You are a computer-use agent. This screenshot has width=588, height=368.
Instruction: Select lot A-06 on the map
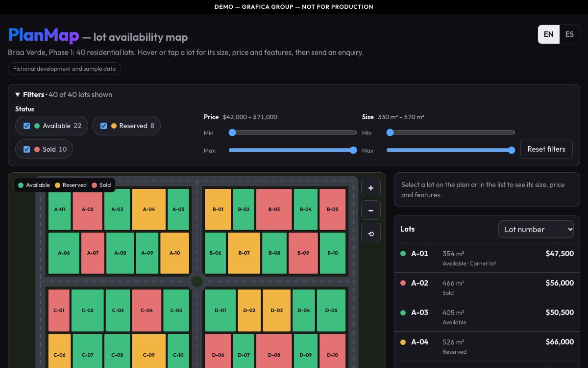(64, 253)
